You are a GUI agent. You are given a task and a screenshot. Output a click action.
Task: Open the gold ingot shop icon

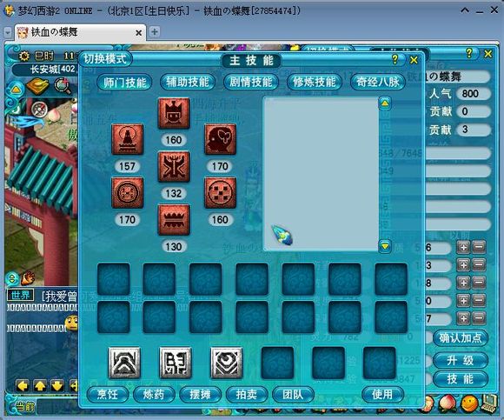pos(38,86)
